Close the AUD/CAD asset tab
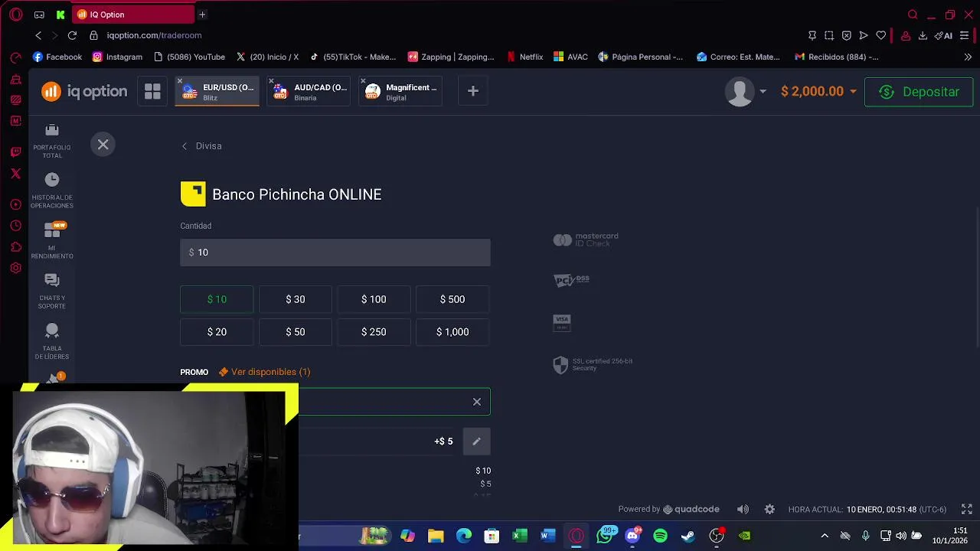Screen dimensions: 980x551 pyautogui.click(x=271, y=81)
